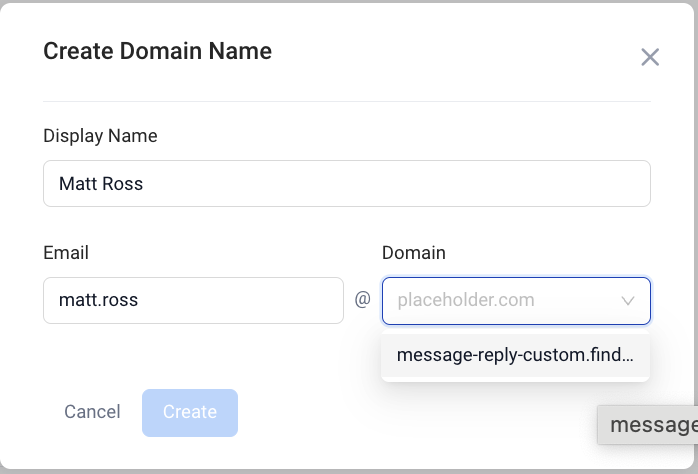Image resolution: width=698 pixels, height=474 pixels.
Task: Close the Create Domain Name dialog
Action: 650,57
